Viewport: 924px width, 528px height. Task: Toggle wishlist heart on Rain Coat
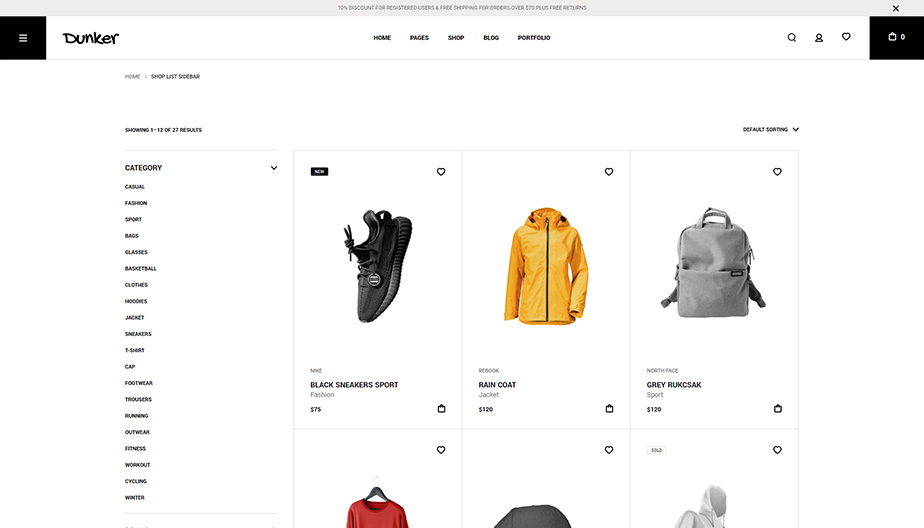pyautogui.click(x=609, y=172)
